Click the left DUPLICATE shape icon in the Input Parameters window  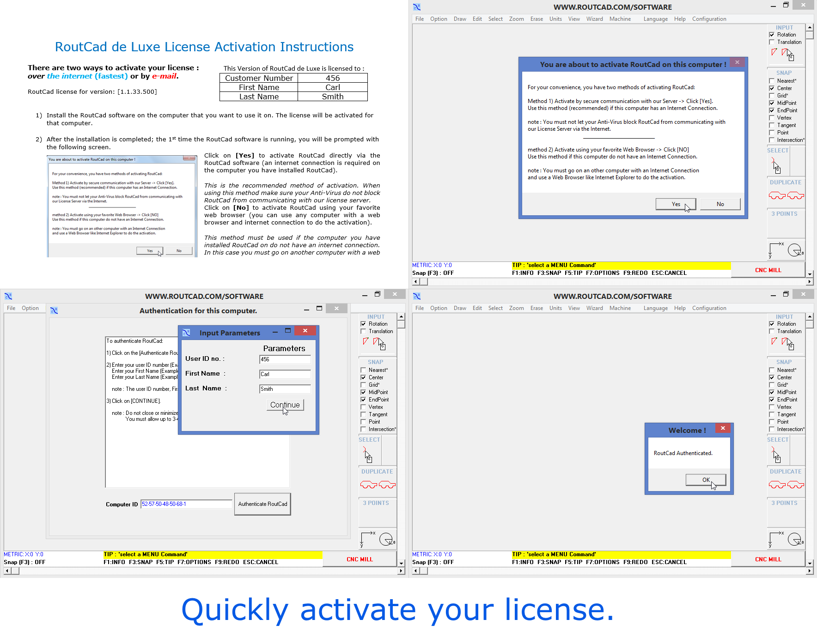(x=369, y=485)
